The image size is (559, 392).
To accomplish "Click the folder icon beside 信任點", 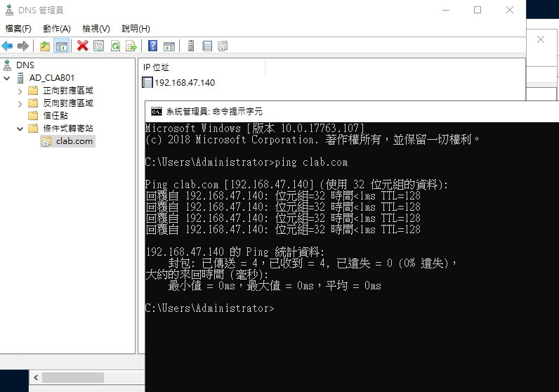I will [33, 116].
